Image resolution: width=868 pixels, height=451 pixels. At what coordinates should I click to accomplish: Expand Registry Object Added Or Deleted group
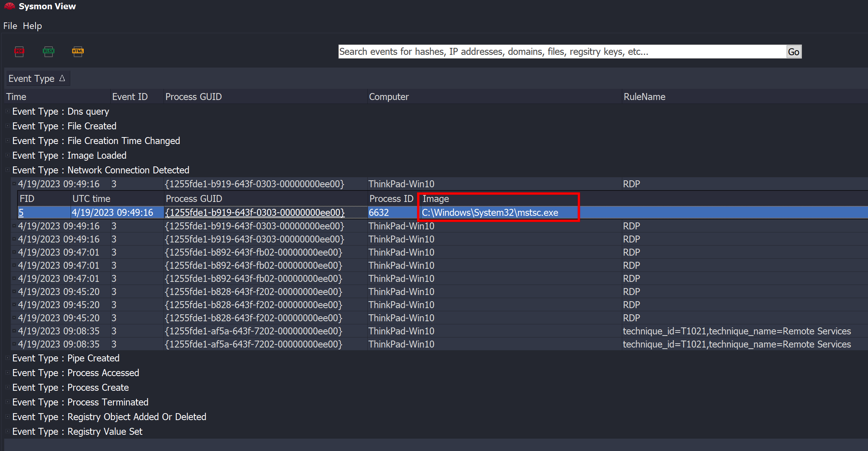point(7,417)
